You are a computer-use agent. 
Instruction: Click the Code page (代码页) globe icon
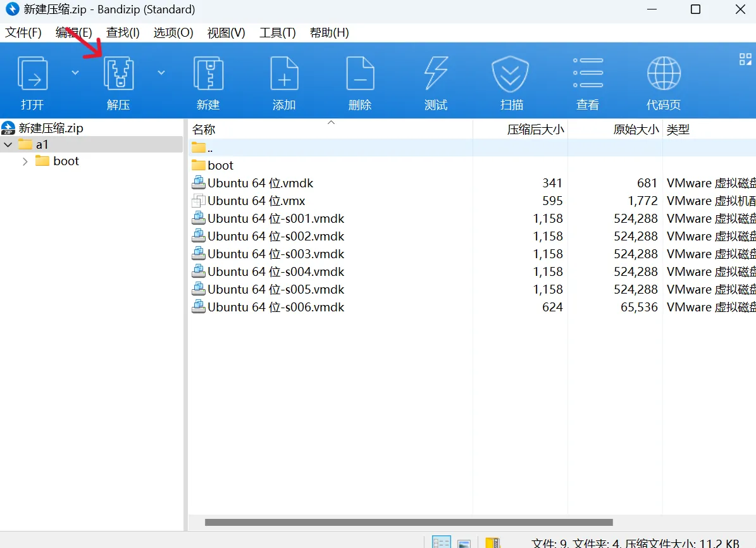point(664,73)
